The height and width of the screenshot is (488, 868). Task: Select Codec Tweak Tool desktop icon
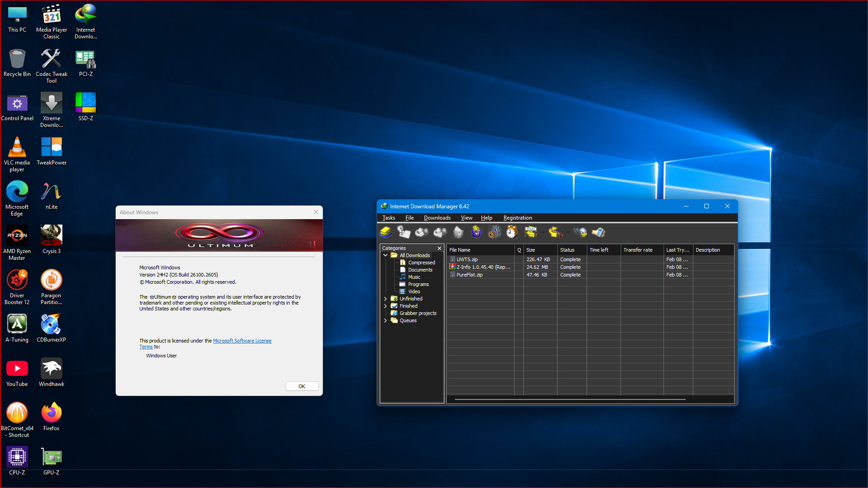coord(52,66)
